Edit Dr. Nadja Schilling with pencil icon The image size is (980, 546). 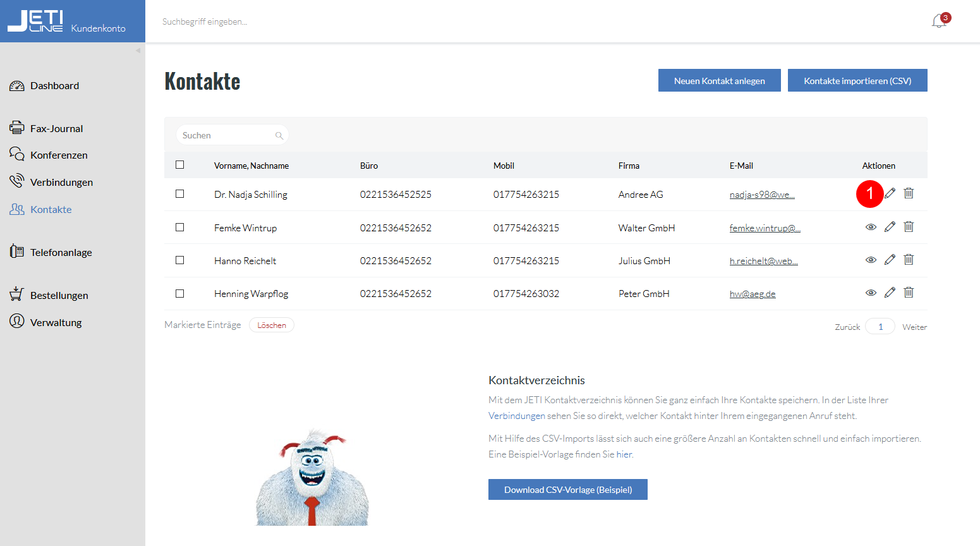click(890, 193)
